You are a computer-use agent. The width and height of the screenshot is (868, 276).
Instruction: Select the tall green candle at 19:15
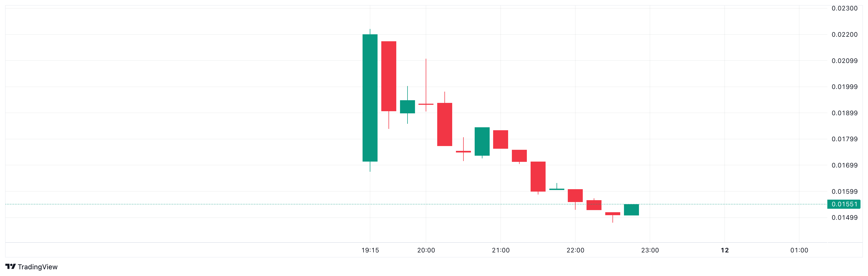(370, 98)
